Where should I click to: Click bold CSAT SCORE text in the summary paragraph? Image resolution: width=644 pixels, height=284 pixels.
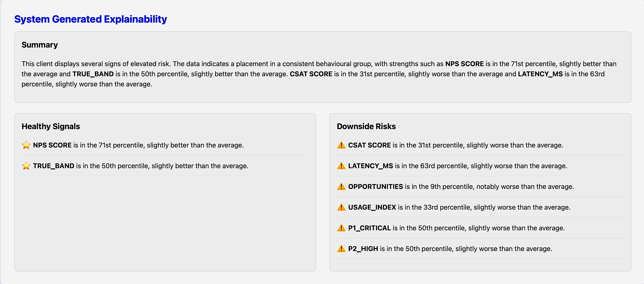coord(311,74)
